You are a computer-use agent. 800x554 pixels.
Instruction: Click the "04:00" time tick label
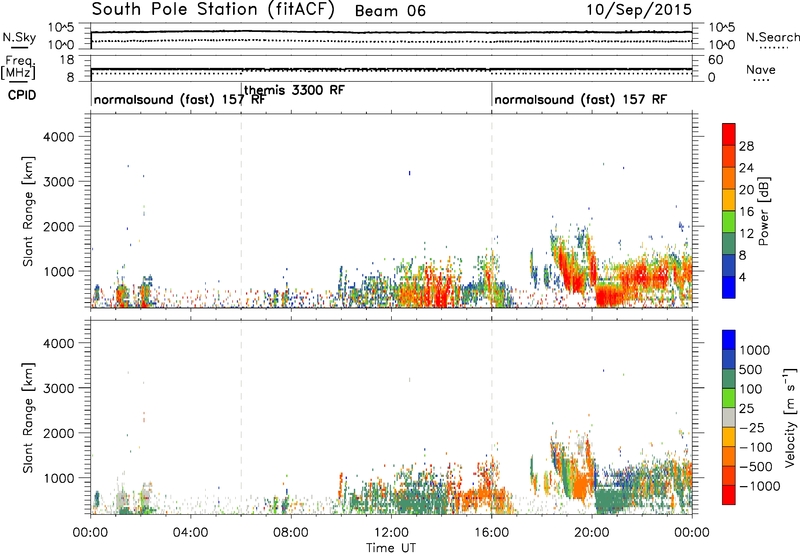click(190, 533)
